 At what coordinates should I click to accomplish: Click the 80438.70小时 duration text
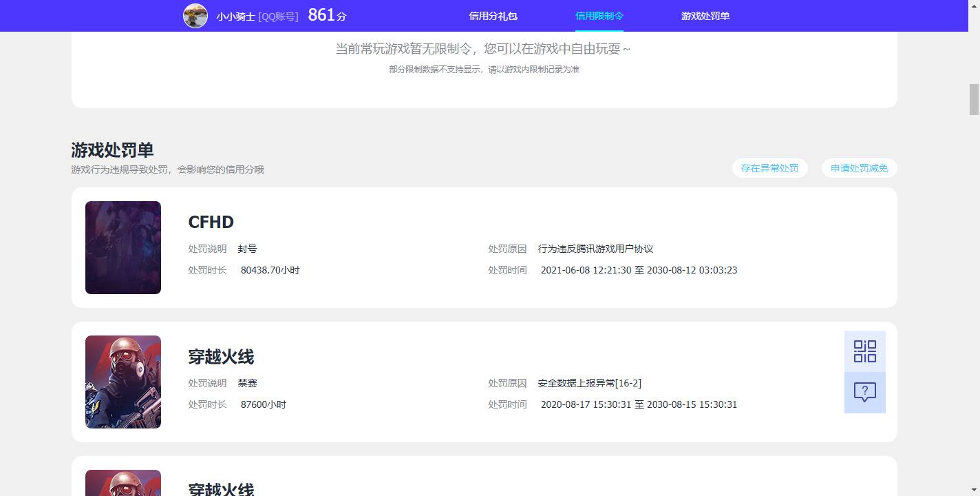270,270
